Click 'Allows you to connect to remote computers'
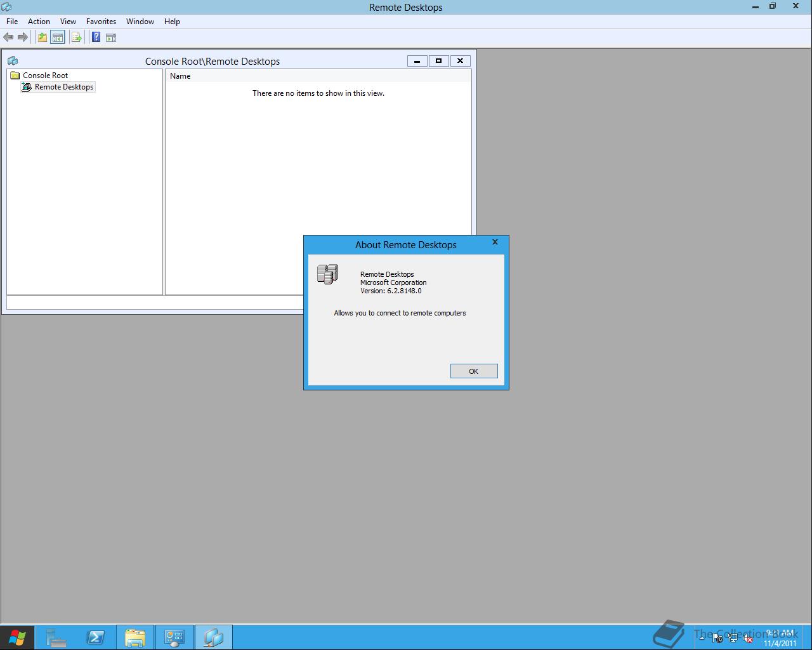 point(400,313)
